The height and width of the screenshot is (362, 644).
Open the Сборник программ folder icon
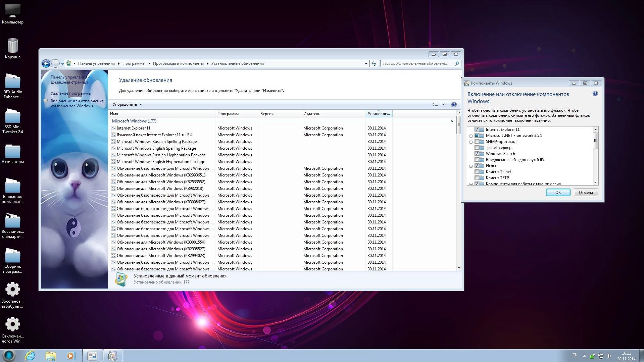(x=13, y=261)
